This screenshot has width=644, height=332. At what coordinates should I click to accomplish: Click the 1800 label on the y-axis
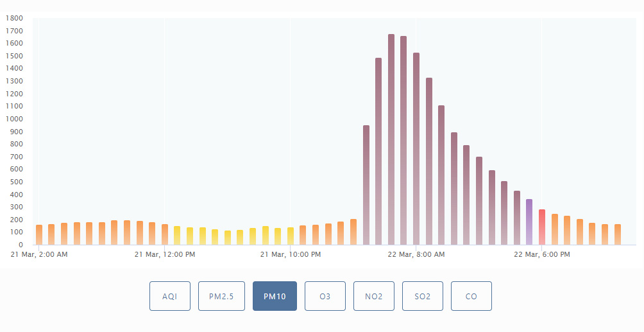pyautogui.click(x=14, y=18)
